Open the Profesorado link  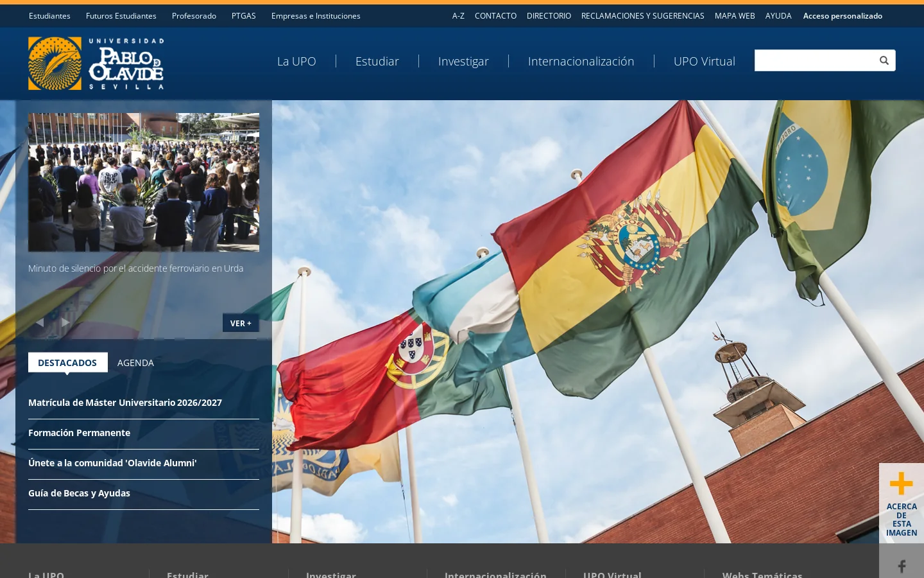194,15
